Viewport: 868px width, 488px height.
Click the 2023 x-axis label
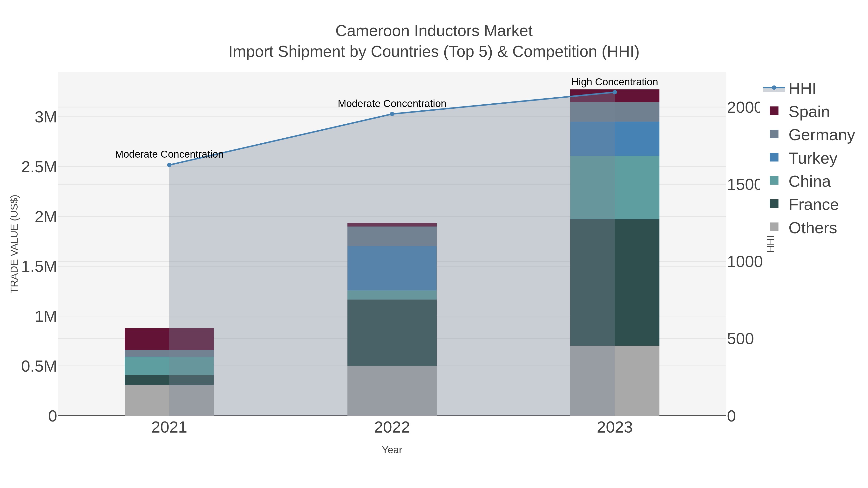[x=615, y=427]
